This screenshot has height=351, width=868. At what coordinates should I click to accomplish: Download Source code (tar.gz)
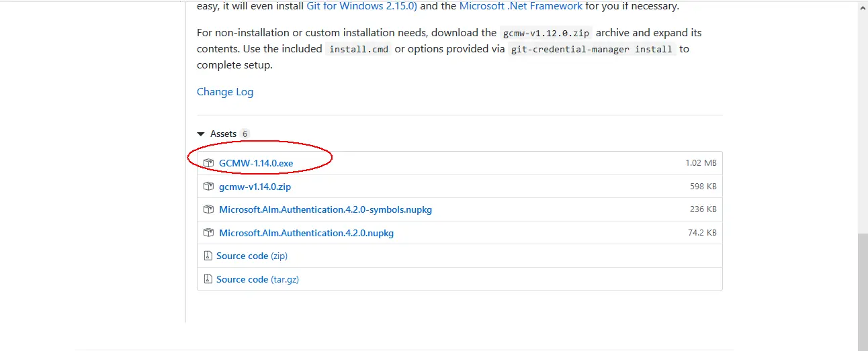[257, 279]
